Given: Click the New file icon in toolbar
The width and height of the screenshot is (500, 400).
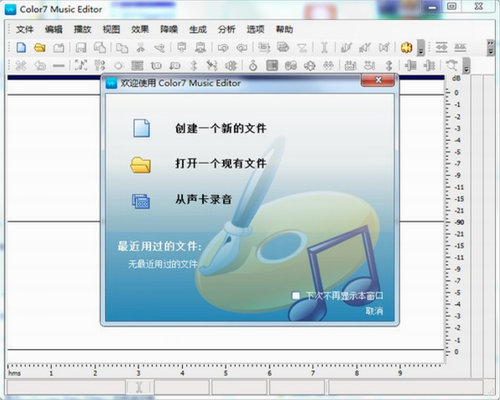Looking at the screenshot, I should pyautogui.click(x=21, y=47).
